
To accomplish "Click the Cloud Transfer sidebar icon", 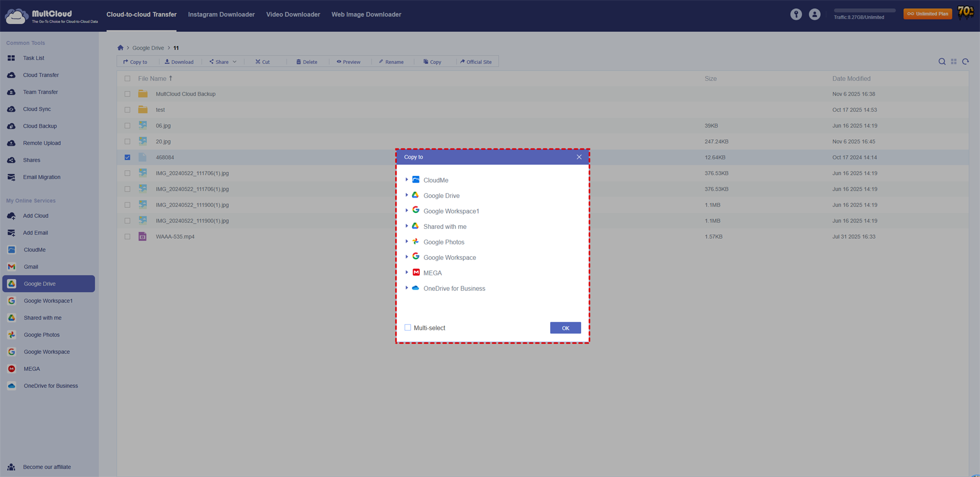I will click(11, 75).
